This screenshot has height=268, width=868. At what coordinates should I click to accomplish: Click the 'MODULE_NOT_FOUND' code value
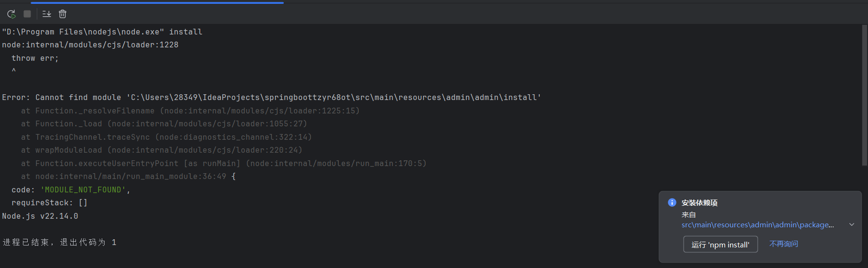click(83, 190)
